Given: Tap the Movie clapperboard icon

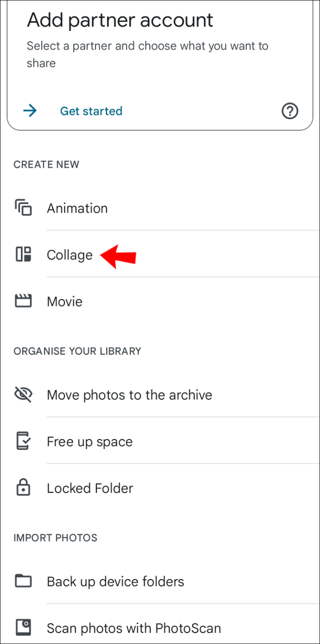Looking at the screenshot, I should click(23, 301).
